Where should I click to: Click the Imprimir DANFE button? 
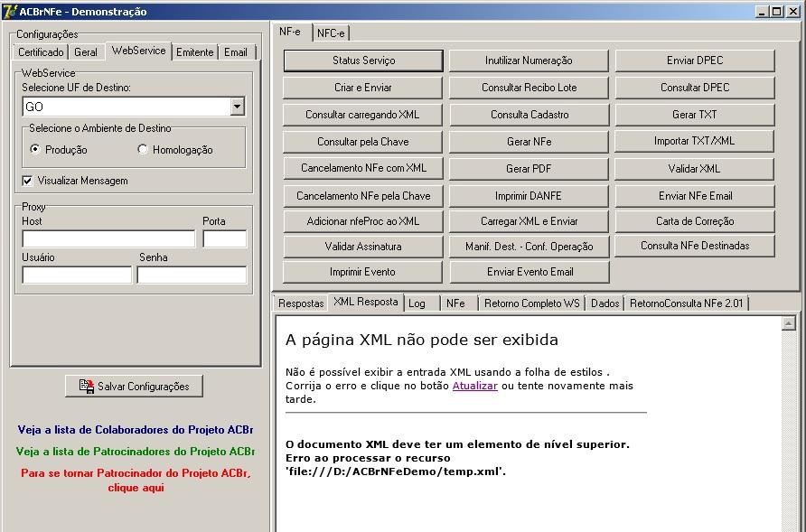coord(529,196)
